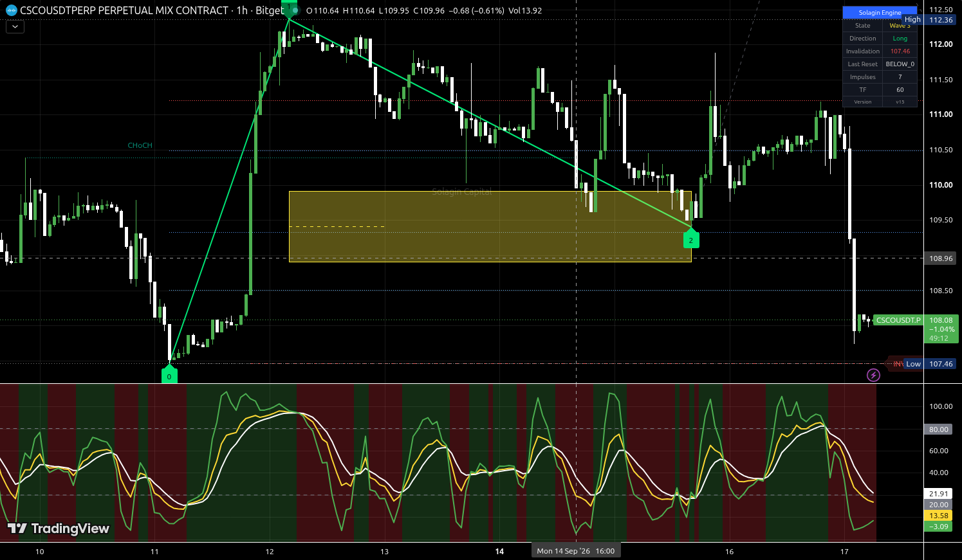Click the Impulses value 7
Screen dimensions: 962x560
(x=900, y=77)
